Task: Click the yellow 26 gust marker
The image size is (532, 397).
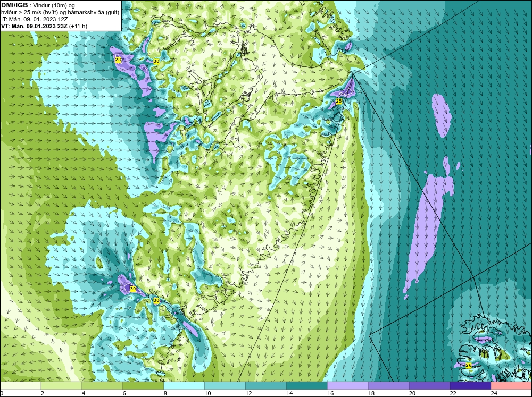Action: coord(469,366)
